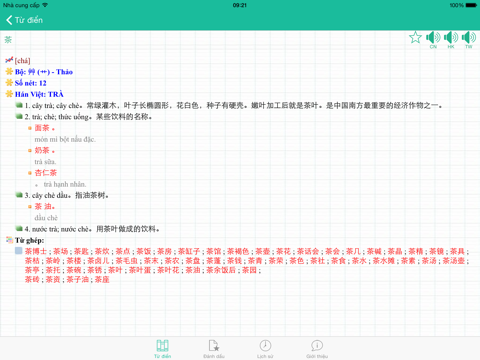Open the example word 面茶

(42, 128)
